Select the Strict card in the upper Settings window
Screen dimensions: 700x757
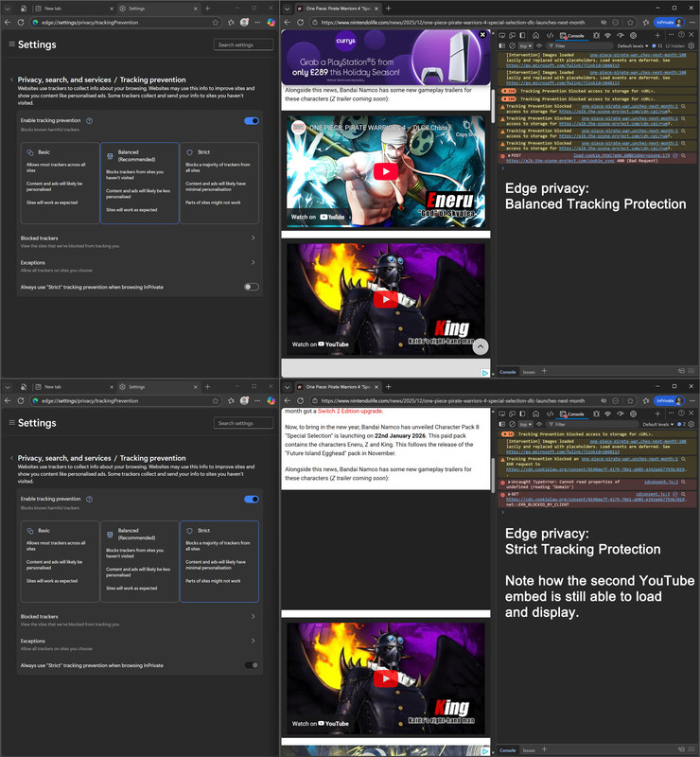[219, 183]
